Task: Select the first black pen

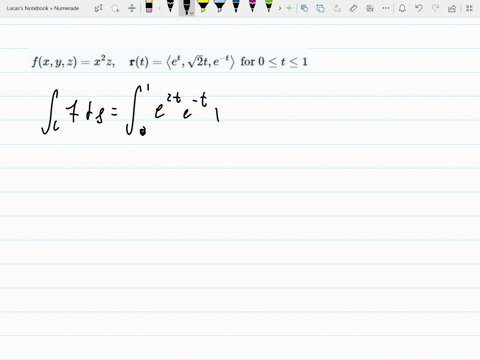Action: pyautogui.click(x=170, y=6)
